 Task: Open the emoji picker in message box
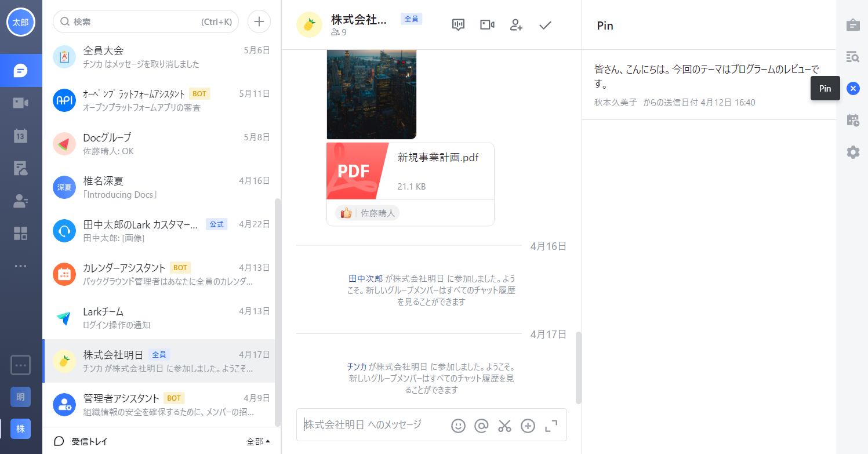pos(458,426)
